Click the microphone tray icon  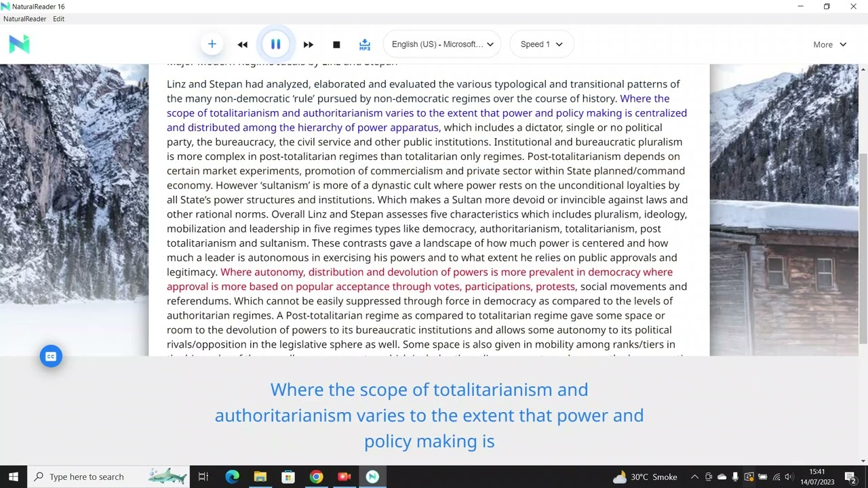735,477
